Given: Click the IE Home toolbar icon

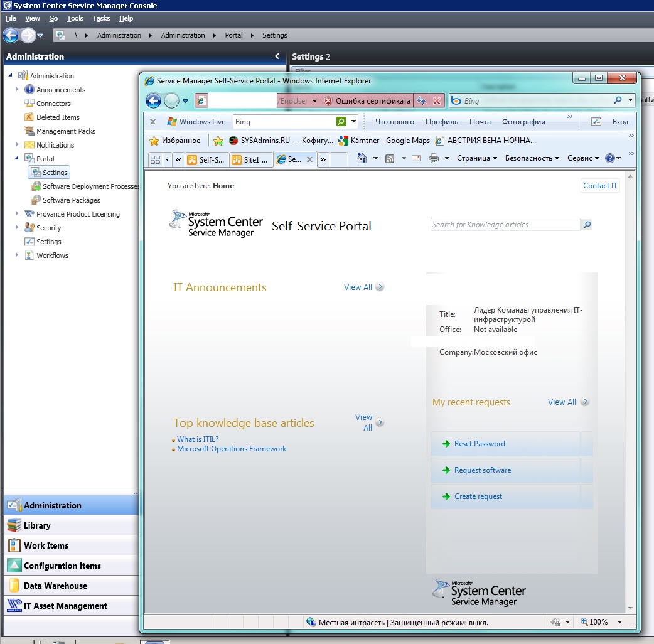Looking at the screenshot, I should pyautogui.click(x=362, y=158).
